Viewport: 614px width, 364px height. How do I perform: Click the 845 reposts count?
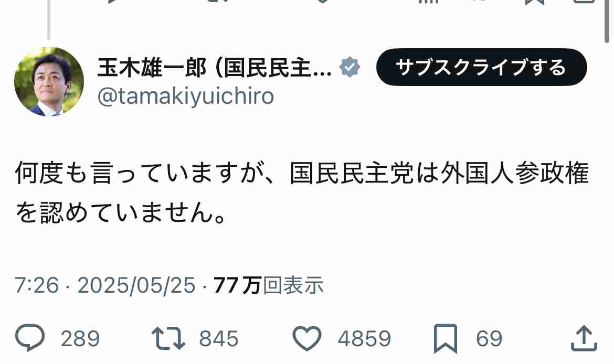[218, 338]
